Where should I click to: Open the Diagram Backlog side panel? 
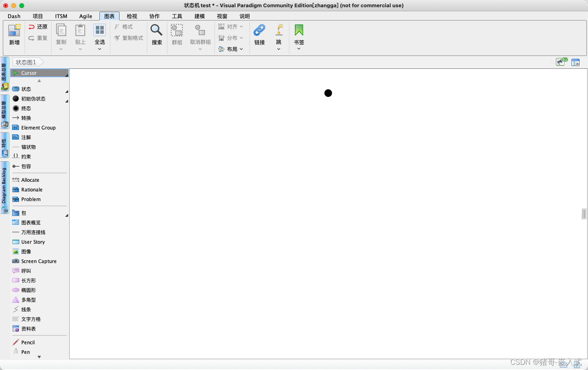(x=4, y=187)
